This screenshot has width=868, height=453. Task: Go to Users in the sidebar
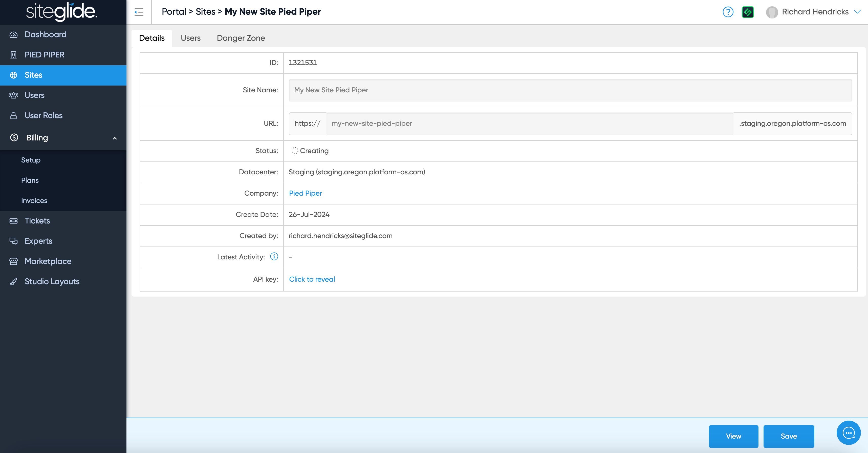(63, 95)
